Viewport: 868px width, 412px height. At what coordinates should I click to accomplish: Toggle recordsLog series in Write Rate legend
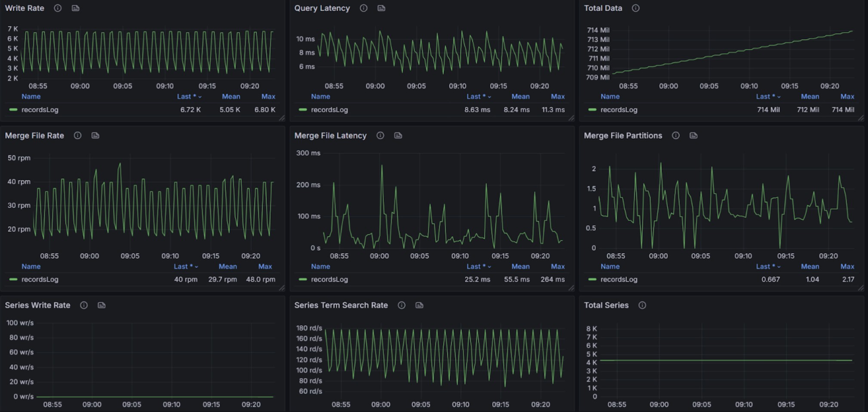point(40,110)
